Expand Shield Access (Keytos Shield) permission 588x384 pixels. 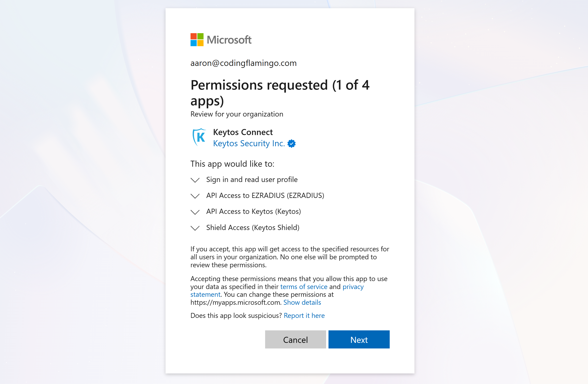coord(195,228)
